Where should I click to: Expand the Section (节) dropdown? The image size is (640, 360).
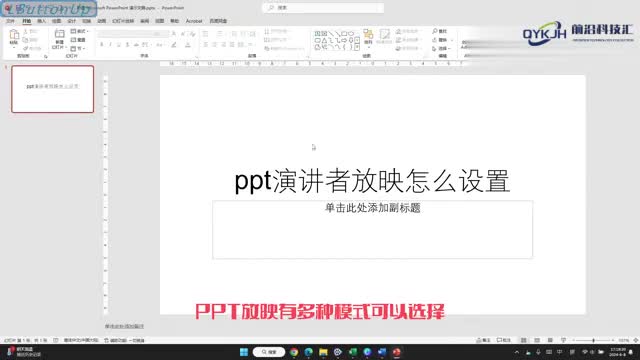tap(78, 49)
